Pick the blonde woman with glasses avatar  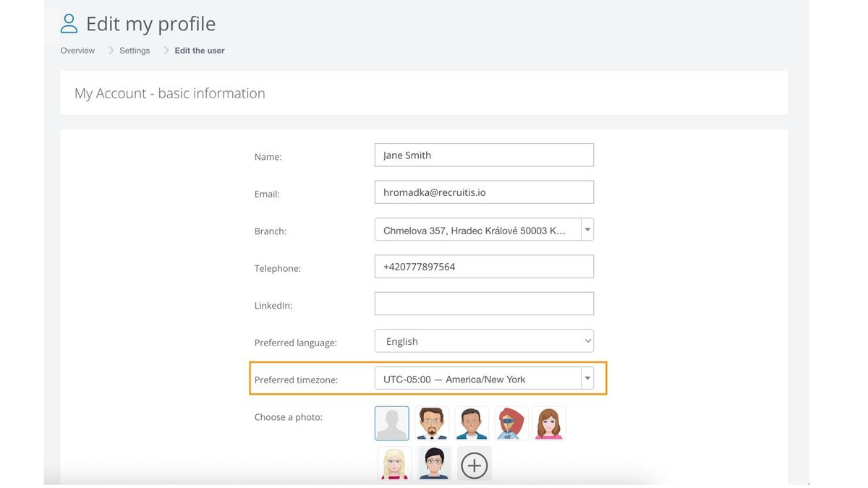394,463
